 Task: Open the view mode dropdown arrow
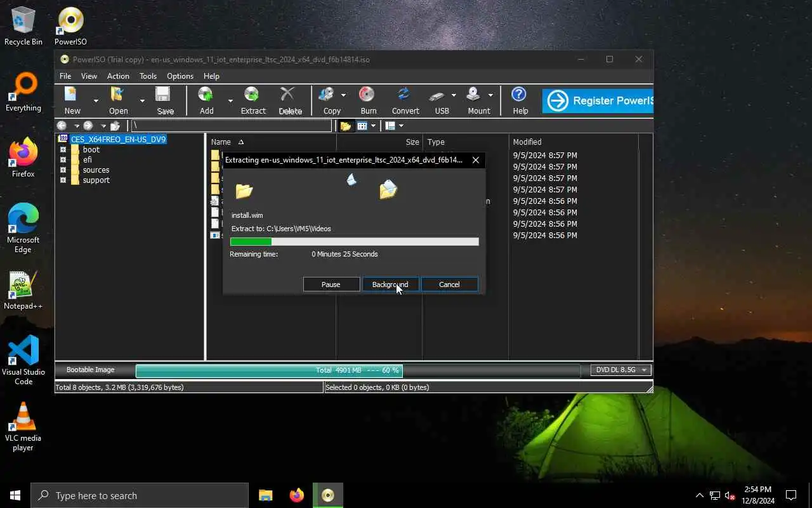373,126
